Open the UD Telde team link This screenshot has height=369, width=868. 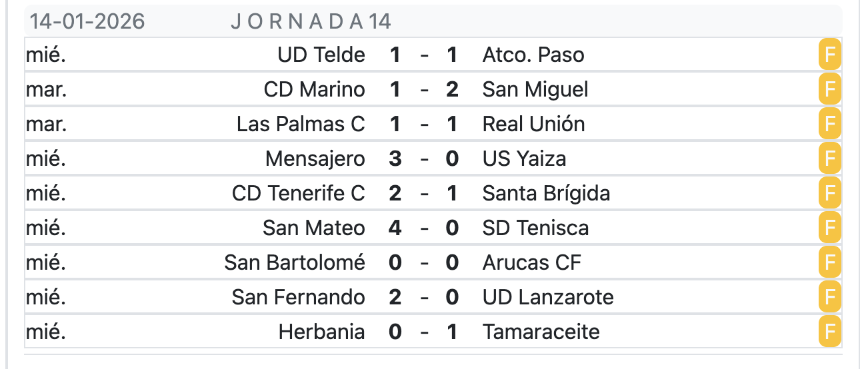pos(321,55)
